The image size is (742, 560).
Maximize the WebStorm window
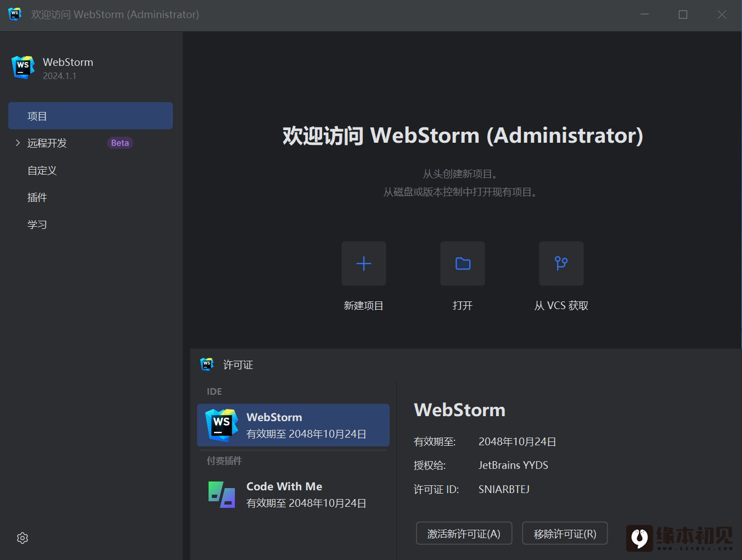click(683, 15)
